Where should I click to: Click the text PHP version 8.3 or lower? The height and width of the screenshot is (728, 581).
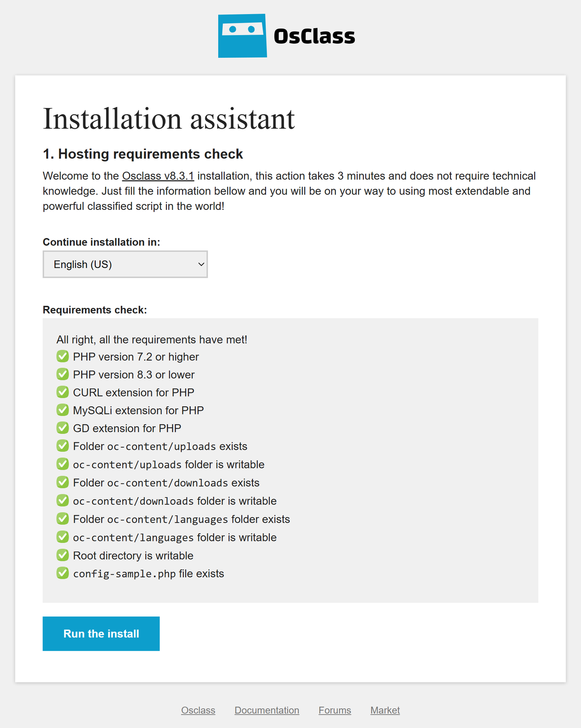click(134, 375)
